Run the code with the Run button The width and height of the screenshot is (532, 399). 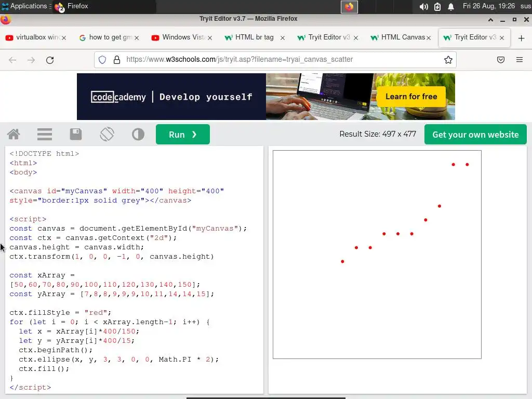(183, 135)
